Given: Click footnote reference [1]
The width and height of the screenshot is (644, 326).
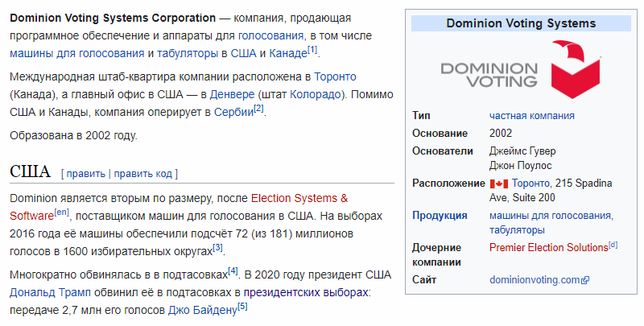Looking at the screenshot, I should [312, 50].
